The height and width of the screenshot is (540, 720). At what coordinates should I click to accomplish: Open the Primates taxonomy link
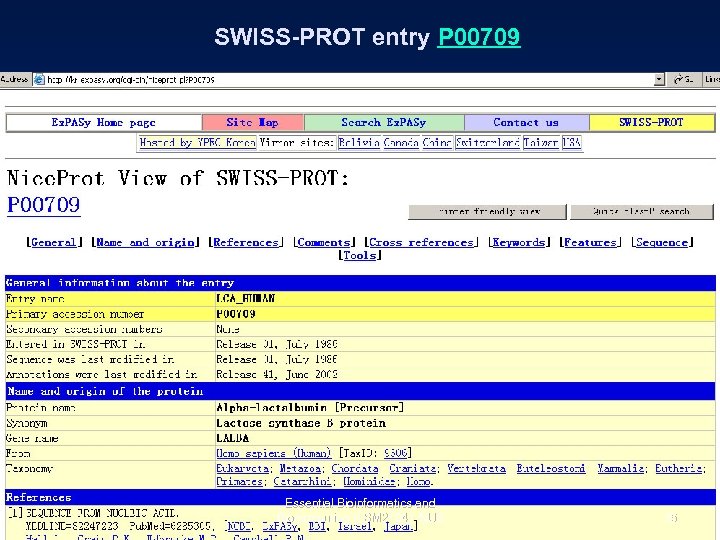239,482
